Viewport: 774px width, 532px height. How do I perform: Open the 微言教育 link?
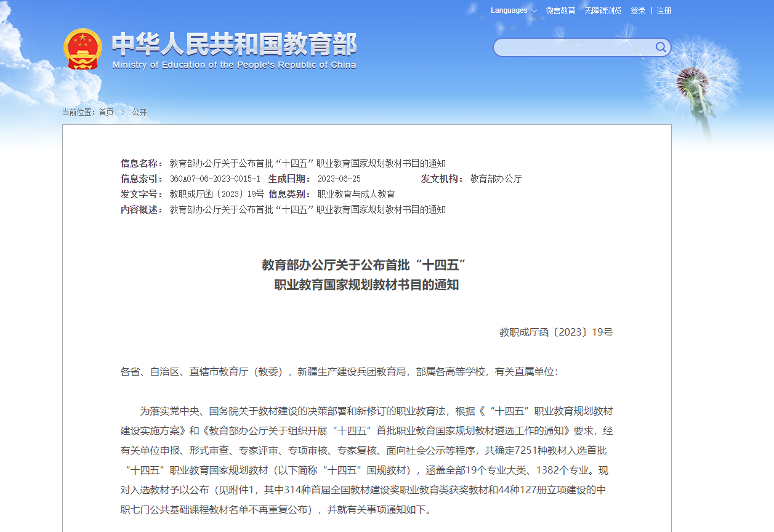coord(560,10)
